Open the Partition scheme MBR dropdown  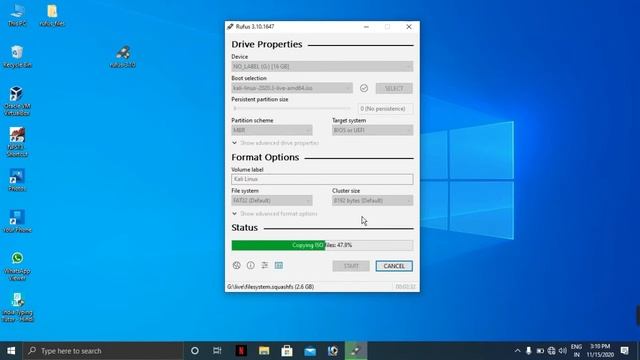[272, 130]
